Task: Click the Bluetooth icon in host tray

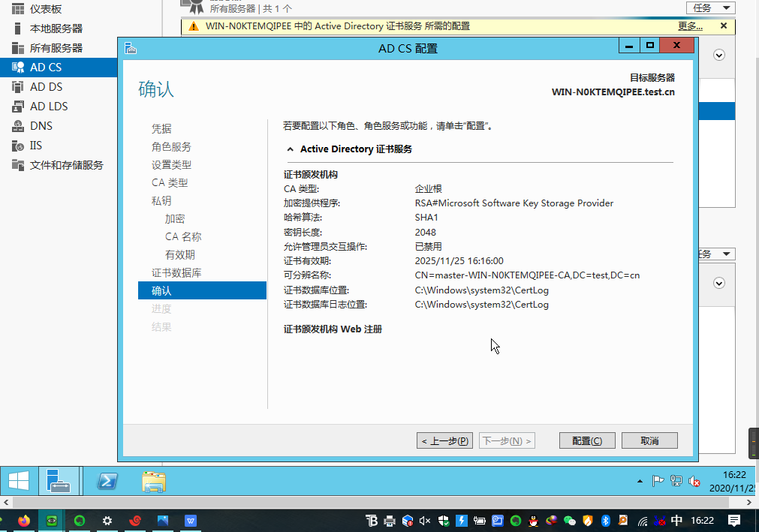Action: tap(606, 521)
